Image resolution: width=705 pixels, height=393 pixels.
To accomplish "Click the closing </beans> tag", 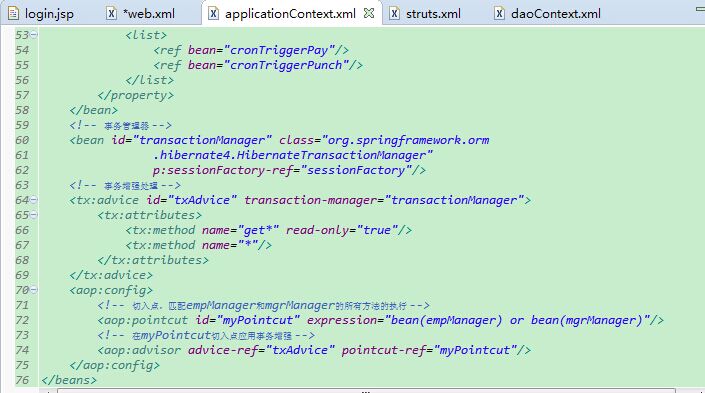I will pos(69,380).
